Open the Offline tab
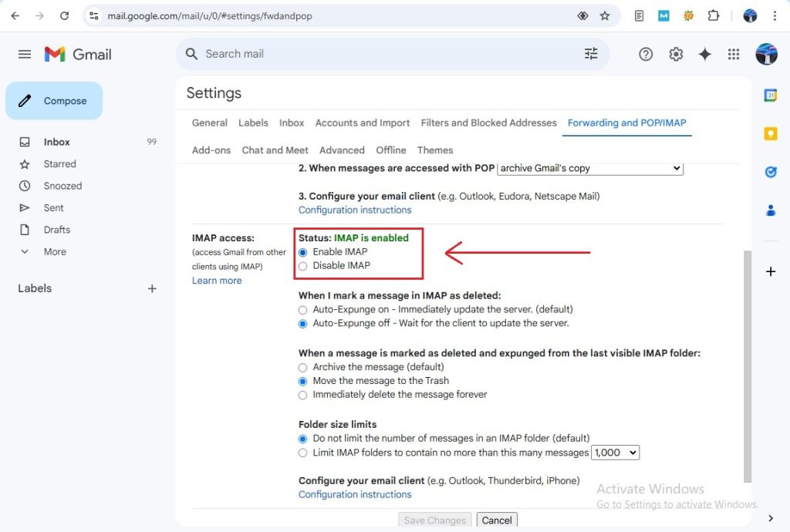The width and height of the screenshot is (790, 532). click(391, 150)
